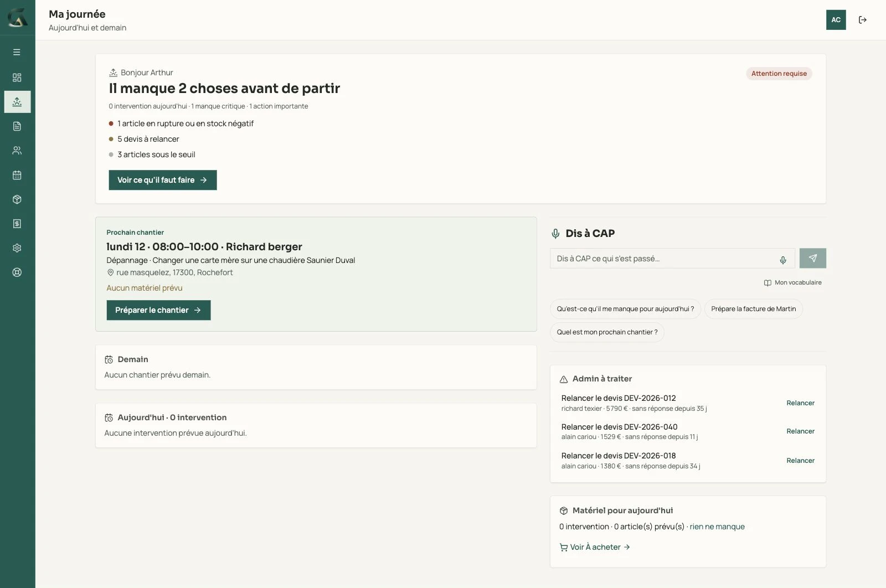
Task: Select the Relancer le devis DEV-2026-012 title
Action: point(619,398)
